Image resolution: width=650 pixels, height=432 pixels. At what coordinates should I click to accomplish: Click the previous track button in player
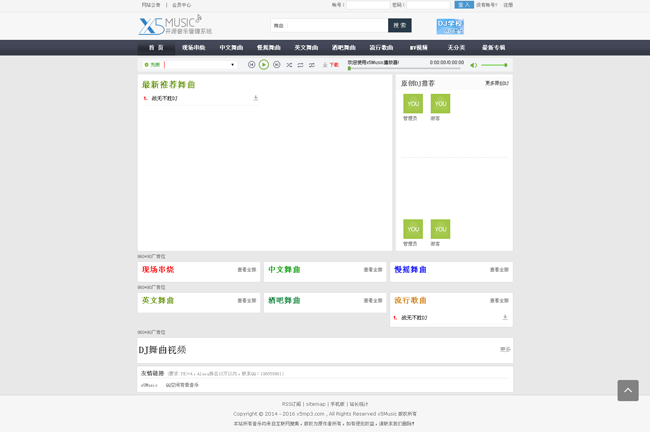click(251, 65)
